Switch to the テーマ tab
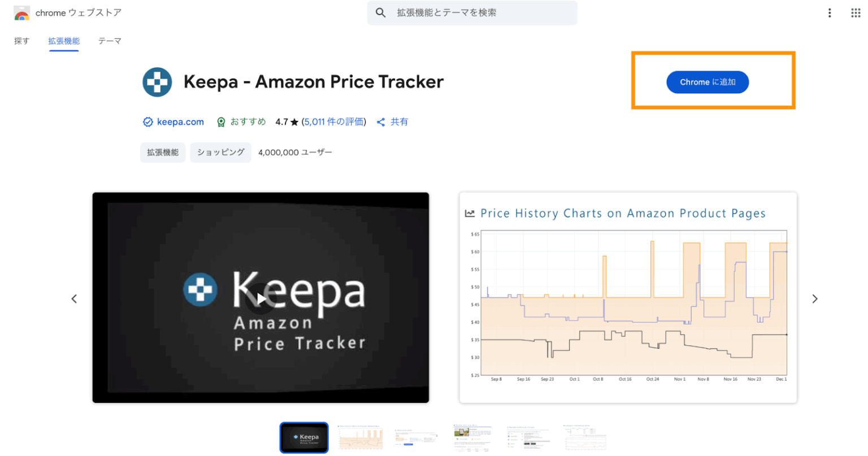Screen dimensions: 868x456 (110, 41)
